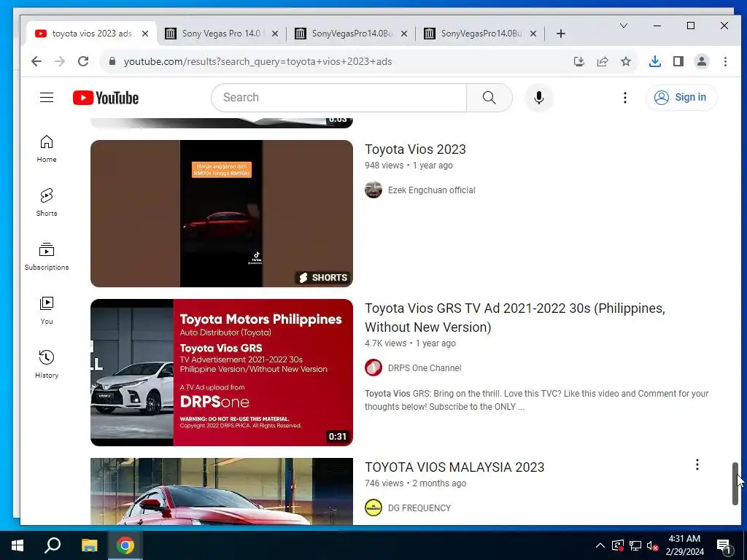Click Sign in button

click(681, 98)
